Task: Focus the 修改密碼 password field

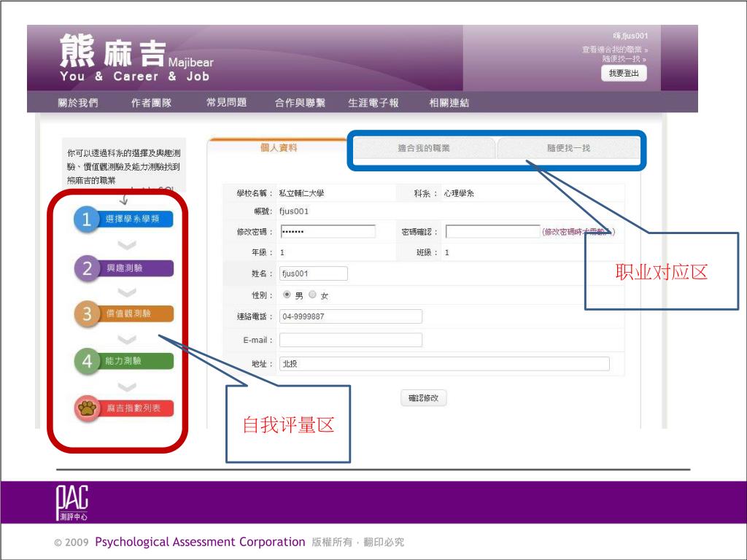Action: click(328, 232)
